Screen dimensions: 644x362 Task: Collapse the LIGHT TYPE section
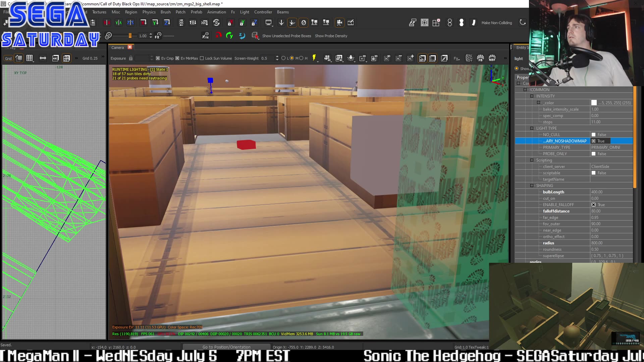pos(532,128)
